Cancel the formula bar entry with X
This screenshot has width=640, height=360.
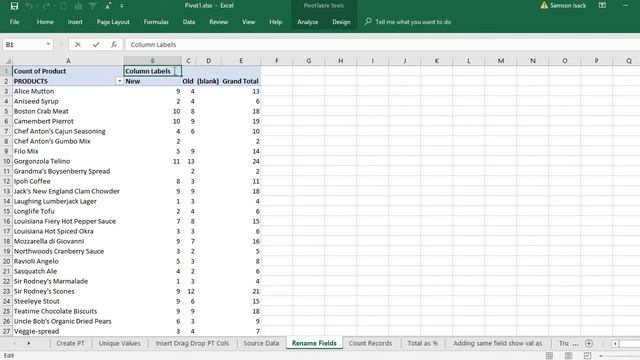78,44
